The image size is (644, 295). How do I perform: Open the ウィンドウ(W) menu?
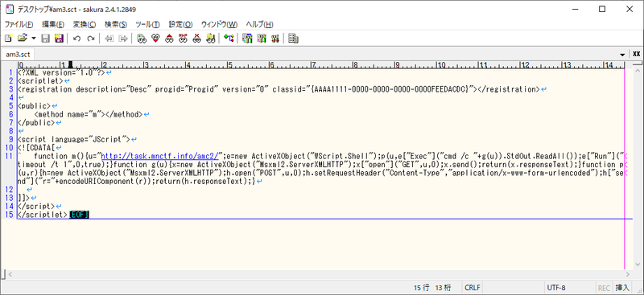(x=219, y=24)
